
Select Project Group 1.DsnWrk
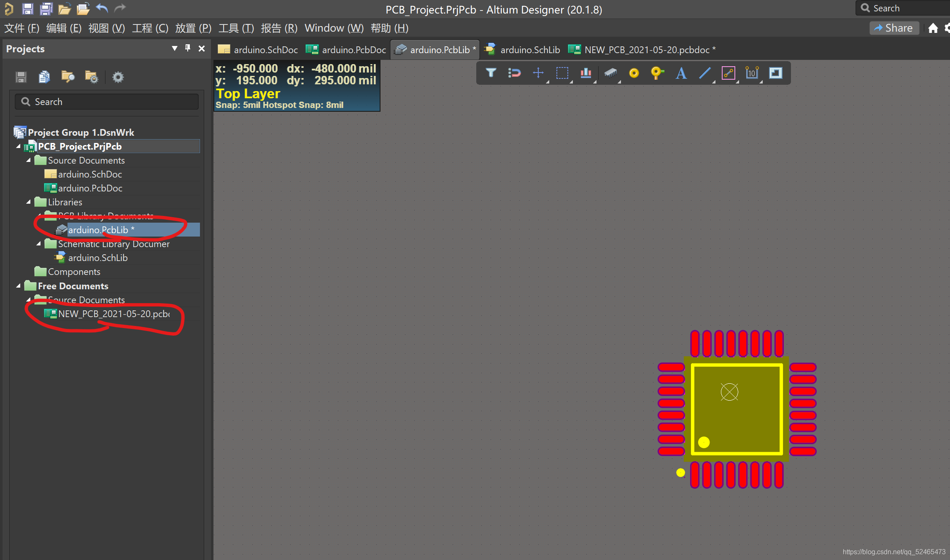coord(81,132)
